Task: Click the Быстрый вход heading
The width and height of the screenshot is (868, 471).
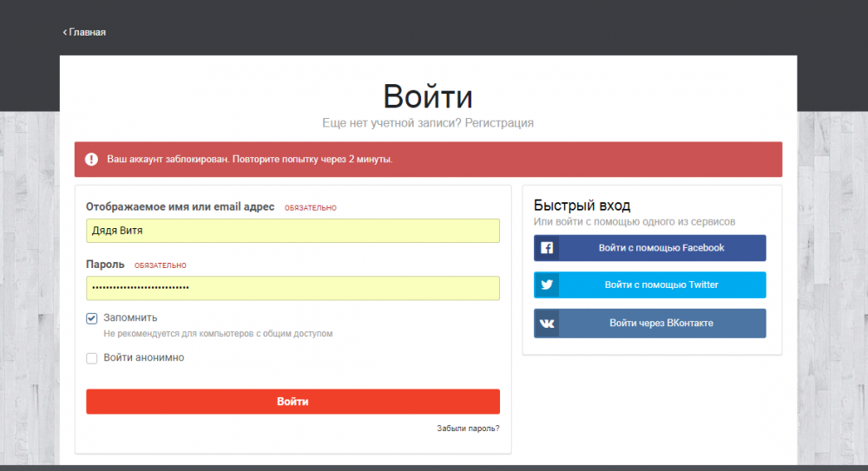Action: [x=582, y=206]
